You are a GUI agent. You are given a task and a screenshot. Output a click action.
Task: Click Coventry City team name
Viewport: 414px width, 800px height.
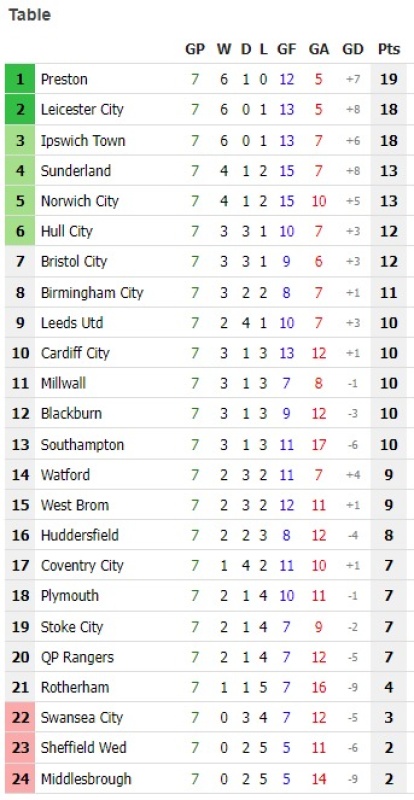(82, 565)
